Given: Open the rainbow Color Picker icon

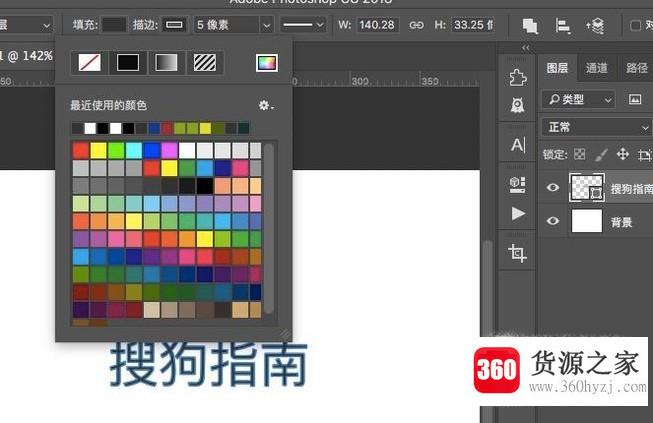Looking at the screenshot, I should pyautogui.click(x=267, y=63).
